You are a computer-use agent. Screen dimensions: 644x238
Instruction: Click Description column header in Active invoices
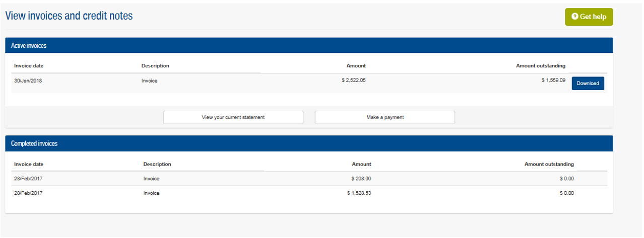tap(155, 66)
